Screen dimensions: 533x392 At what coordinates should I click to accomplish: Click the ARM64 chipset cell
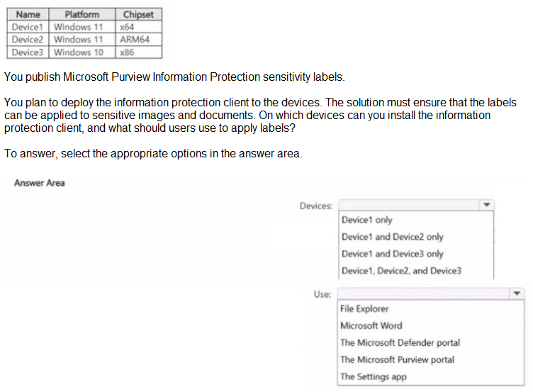click(135, 40)
